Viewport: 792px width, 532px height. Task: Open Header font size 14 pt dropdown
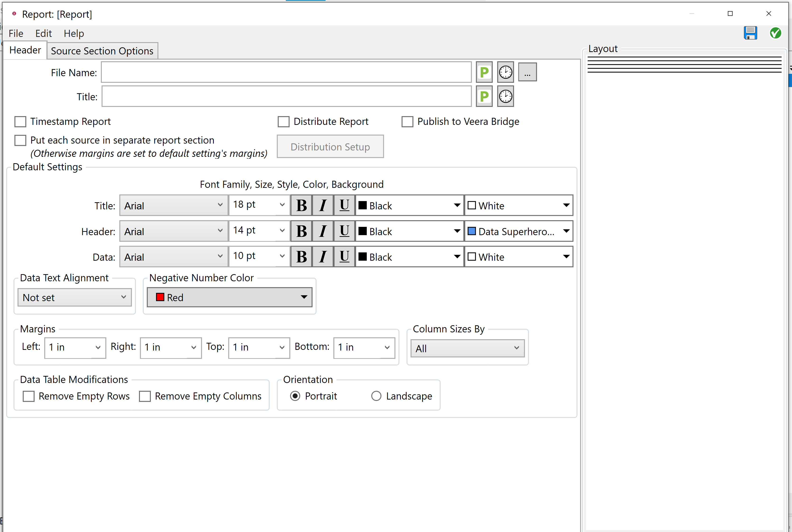point(259,230)
